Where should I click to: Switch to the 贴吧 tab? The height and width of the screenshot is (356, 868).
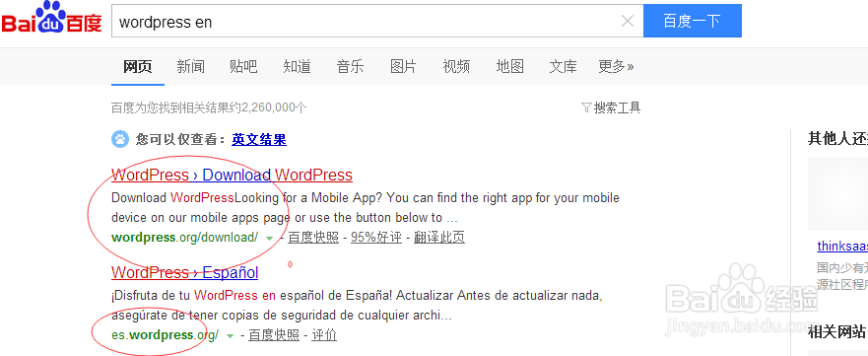pyautogui.click(x=243, y=67)
